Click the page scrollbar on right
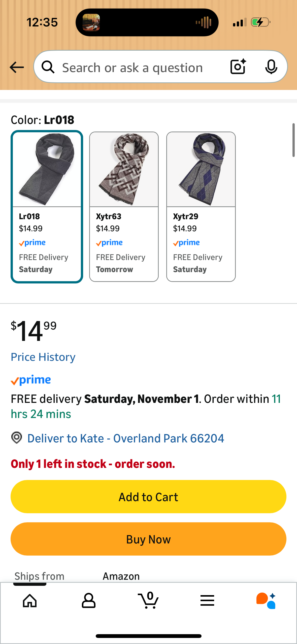 [293, 140]
